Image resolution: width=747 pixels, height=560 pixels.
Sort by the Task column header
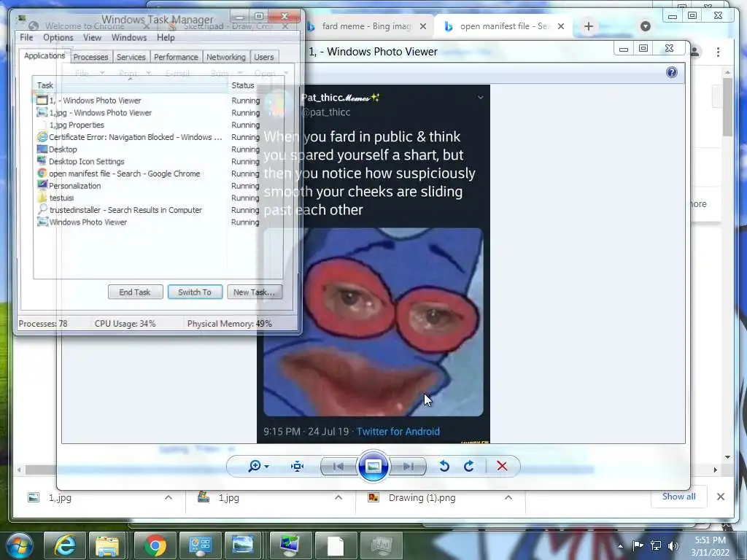tap(130, 85)
